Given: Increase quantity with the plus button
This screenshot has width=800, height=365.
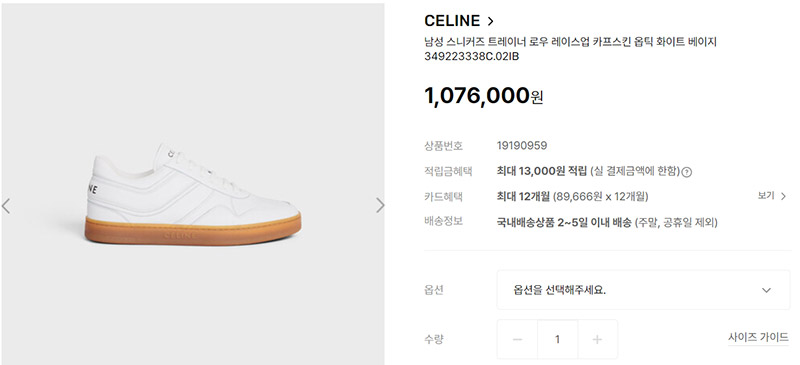Looking at the screenshot, I should click(597, 339).
